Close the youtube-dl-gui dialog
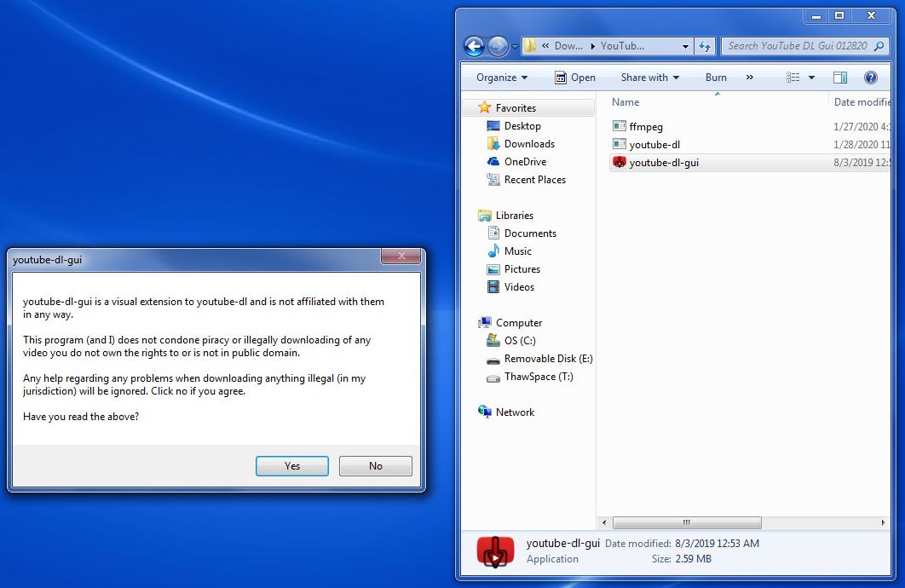This screenshot has width=905, height=588. (401, 256)
